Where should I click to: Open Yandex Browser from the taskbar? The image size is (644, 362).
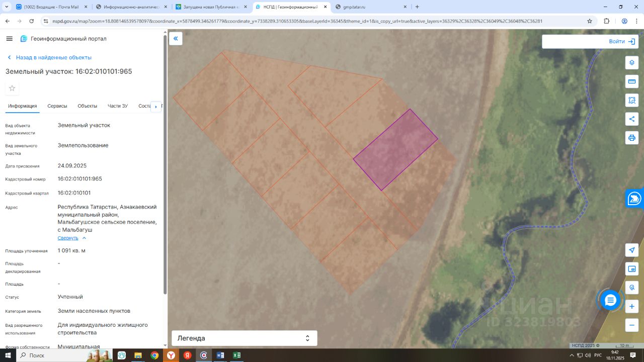(x=171, y=355)
